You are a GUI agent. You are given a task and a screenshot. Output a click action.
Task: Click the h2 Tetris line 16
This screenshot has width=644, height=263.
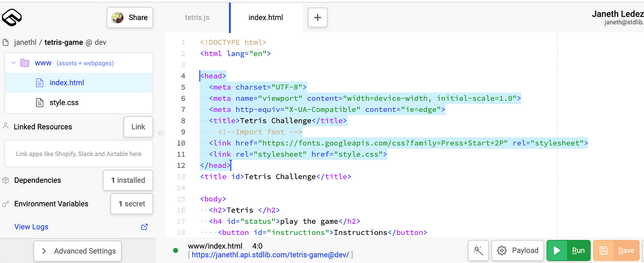pyautogui.click(x=244, y=210)
